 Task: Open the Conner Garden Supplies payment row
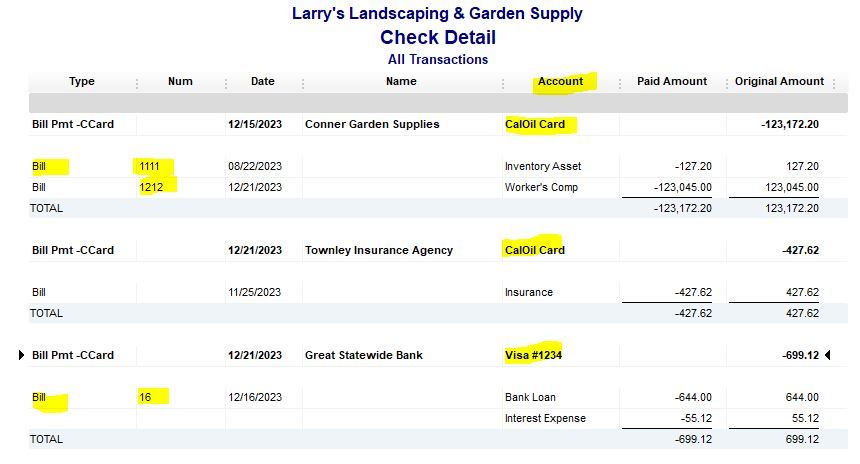[371, 125]
